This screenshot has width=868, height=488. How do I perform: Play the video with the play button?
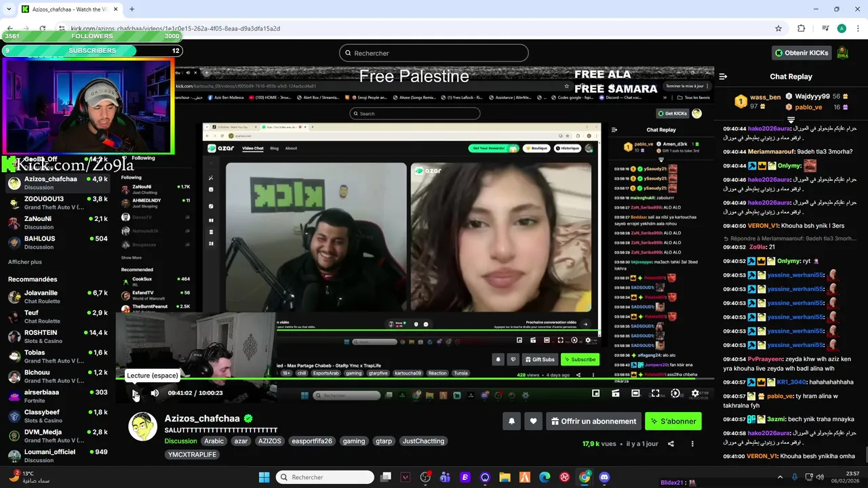click(136, 393)
